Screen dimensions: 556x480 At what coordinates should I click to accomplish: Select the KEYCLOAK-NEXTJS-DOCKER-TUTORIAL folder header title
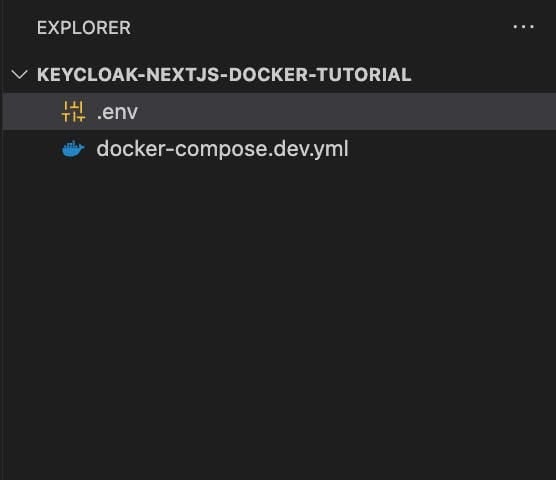tap(224, 74)
